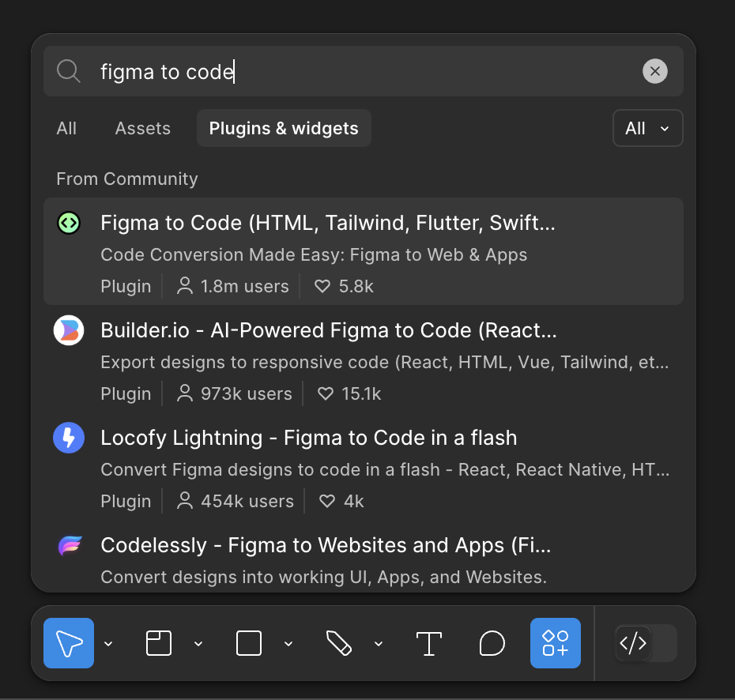The height and width of the screenshot is (700, 735).
Task: Click the user icon beside 1.8m users
Action: click(x=185, y=286)
